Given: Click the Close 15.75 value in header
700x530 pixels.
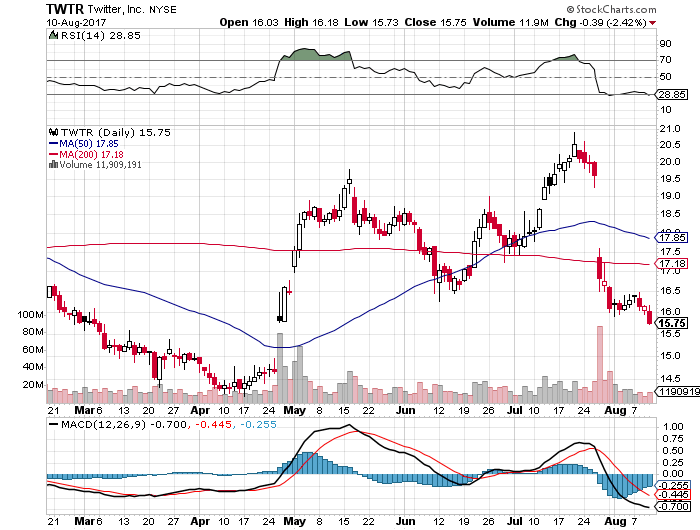Looking at the screenshot, I should (x=436, y=22).
